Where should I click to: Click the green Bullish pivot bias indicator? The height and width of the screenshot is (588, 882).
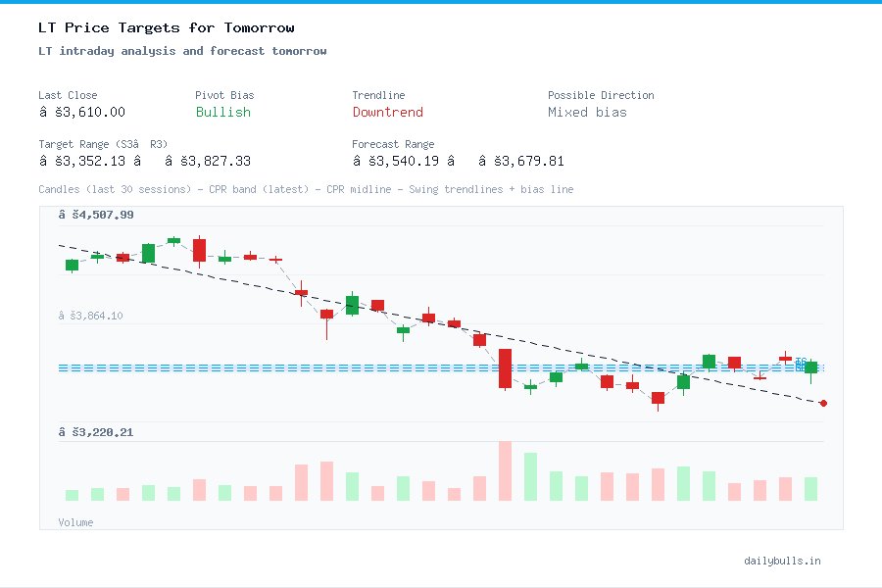coord(222,113)
